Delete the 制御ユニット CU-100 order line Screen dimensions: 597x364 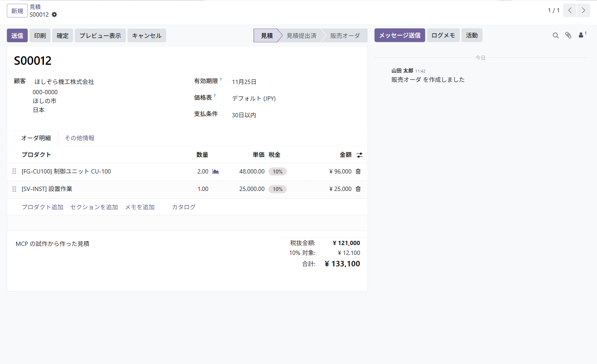pos(358,171)
